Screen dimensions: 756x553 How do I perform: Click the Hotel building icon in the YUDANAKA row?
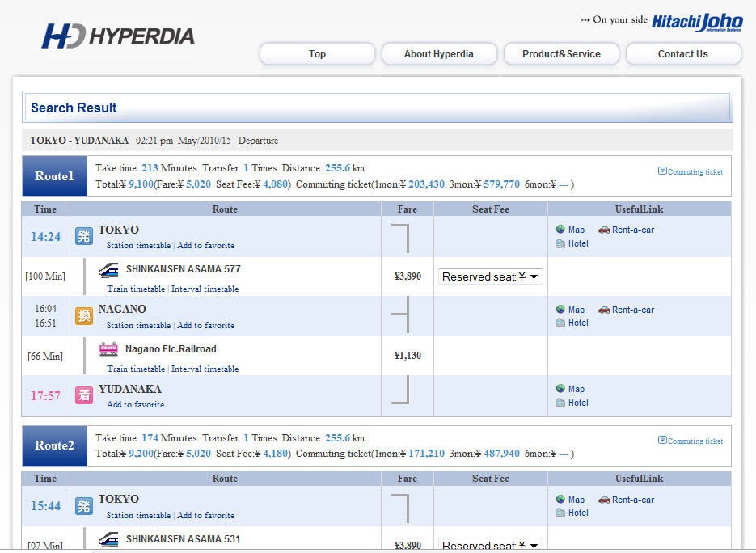pyautogui.click(x=560, y=403)
